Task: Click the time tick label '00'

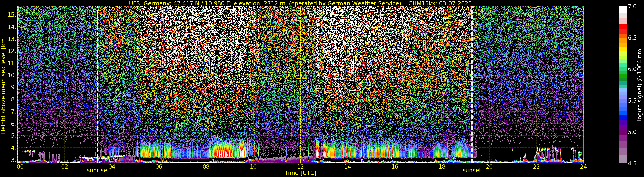Action: (20, 166)
